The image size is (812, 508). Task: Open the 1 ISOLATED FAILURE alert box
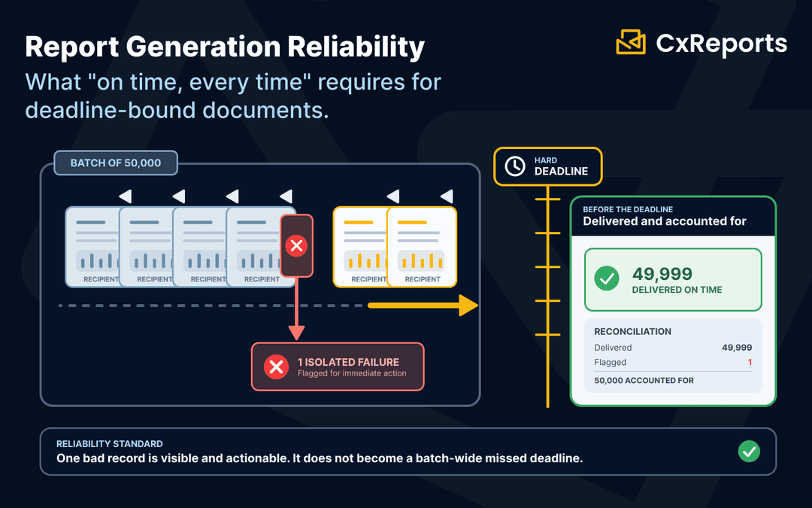point(338,367)
